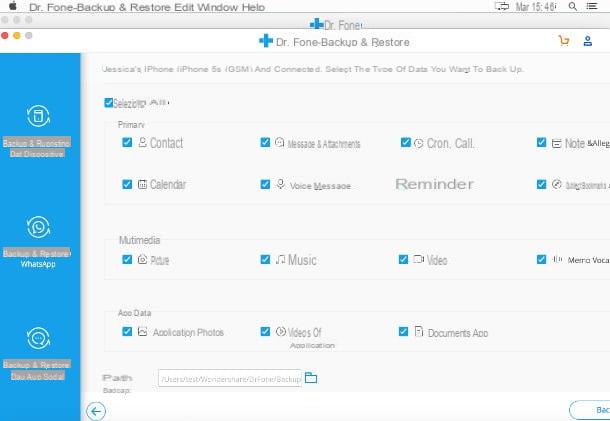Uncheck the Documents App checkbox

click(403, 332)
